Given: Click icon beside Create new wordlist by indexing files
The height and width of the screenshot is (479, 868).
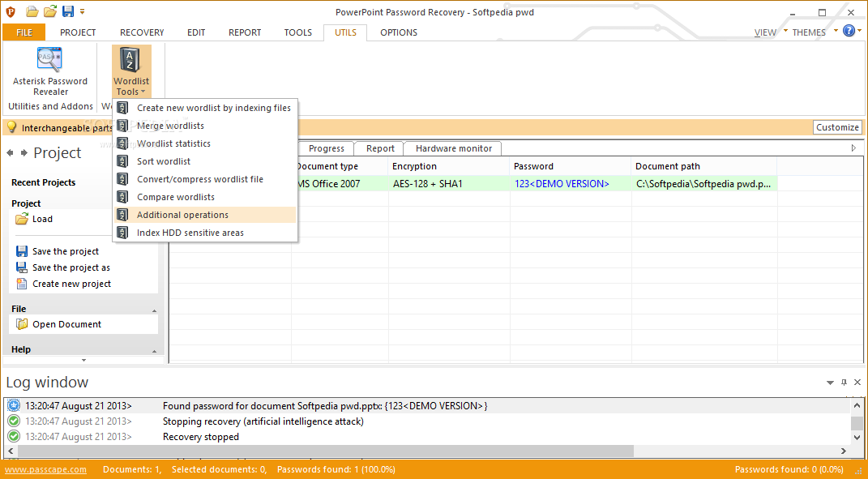Looking at the screenshot, I should point(122,108).
